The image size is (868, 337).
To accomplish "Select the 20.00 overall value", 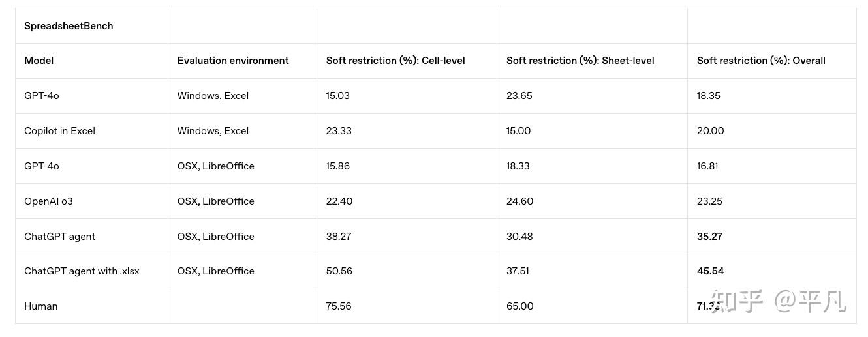I will point(710,131).
